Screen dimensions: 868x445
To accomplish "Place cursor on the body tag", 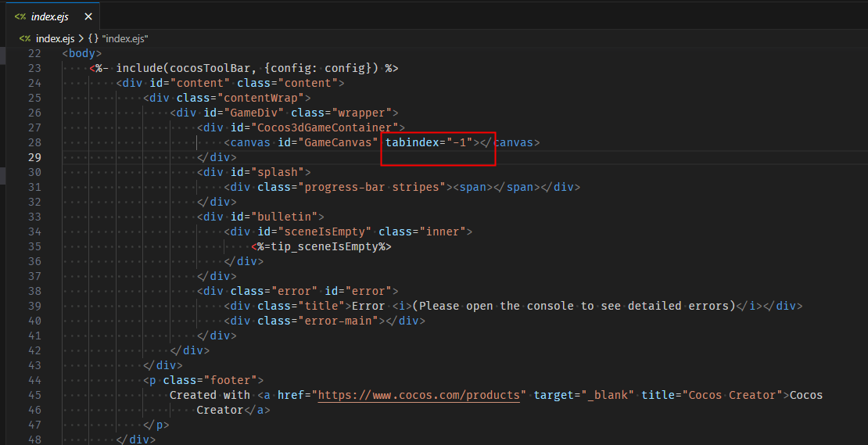I will pyautogui.click(x=82, y=53).
